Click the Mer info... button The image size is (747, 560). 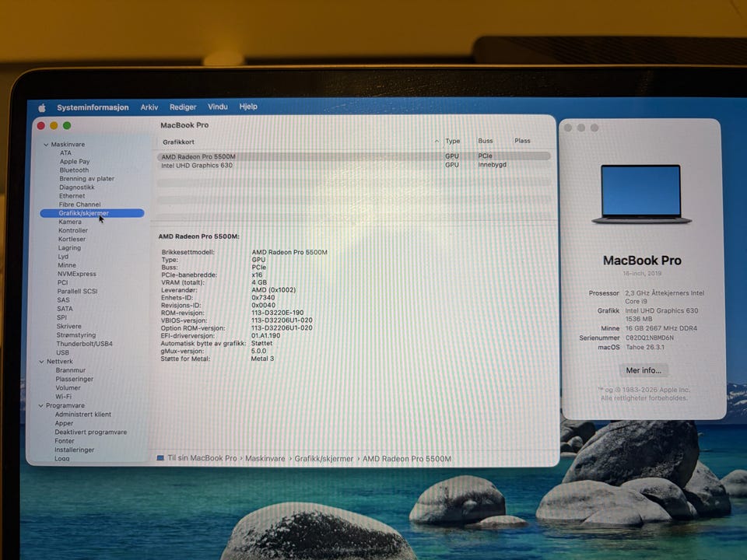[644, 370]
